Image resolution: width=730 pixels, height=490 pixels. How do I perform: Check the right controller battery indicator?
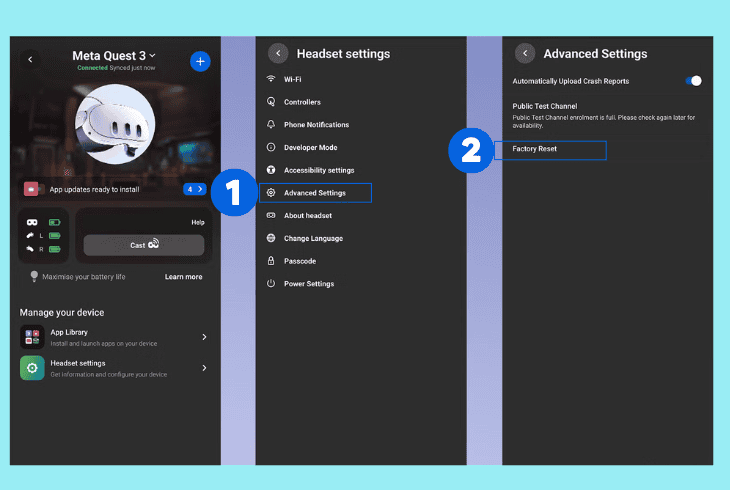coord(55,249)
